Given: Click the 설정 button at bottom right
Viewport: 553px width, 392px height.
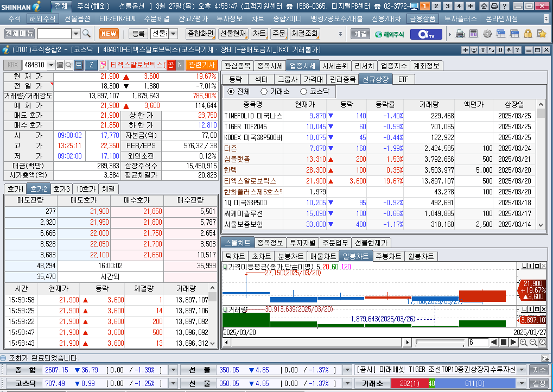Looking at the screenshot, I should pos(539,383).
